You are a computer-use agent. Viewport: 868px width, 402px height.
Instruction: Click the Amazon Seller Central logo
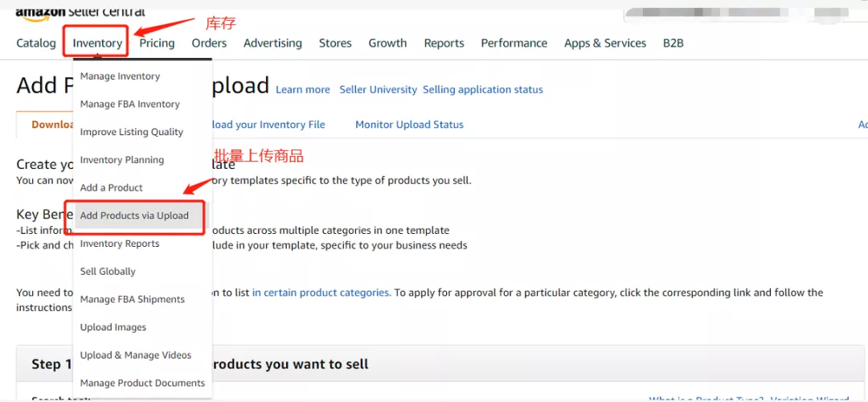(x=80, y=12)
